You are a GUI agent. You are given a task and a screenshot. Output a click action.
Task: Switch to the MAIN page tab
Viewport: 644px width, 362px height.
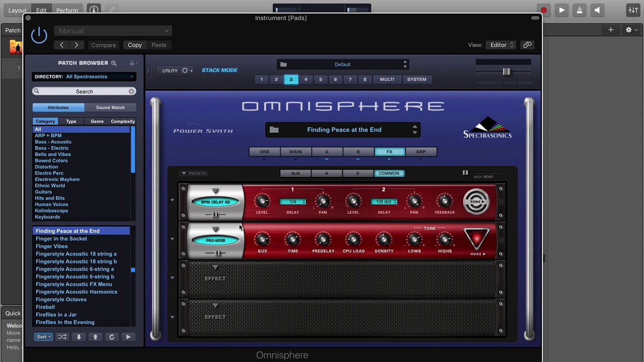click(295, 152)
